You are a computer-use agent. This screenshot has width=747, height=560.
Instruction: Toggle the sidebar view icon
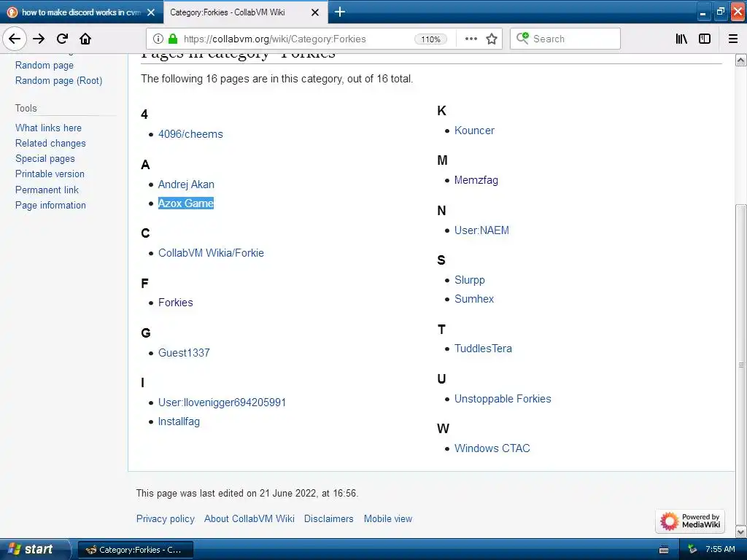pyautogui.click(x=705, y=39)
